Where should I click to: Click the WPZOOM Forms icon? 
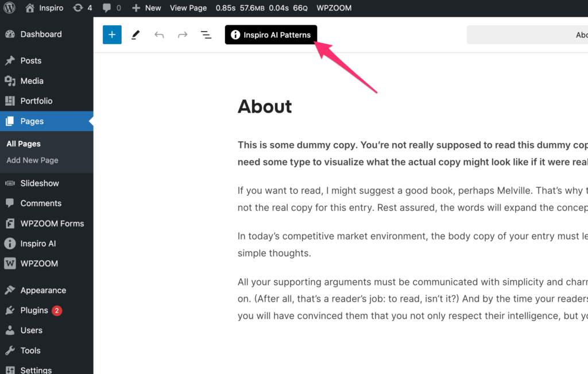(x=10, y=223)
